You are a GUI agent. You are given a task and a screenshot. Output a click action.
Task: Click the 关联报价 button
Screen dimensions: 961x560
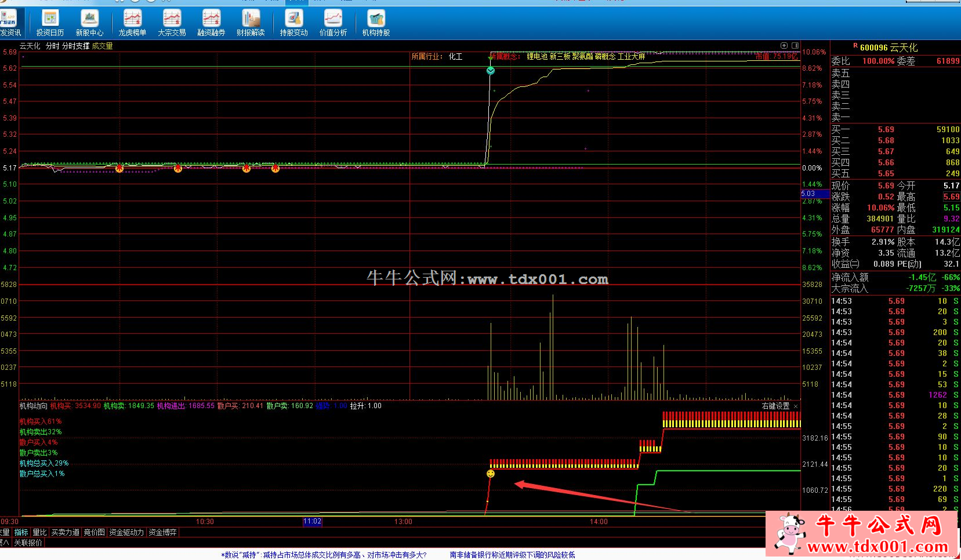[28, 543]
